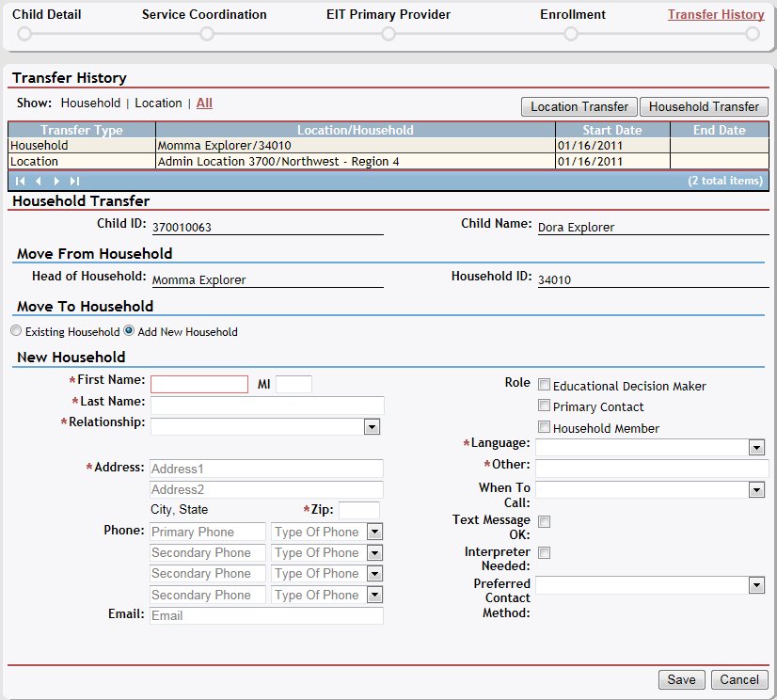This screenshot has width=777, height=700.
Task: Go to previous page of transfer grid
Action: 39,180
